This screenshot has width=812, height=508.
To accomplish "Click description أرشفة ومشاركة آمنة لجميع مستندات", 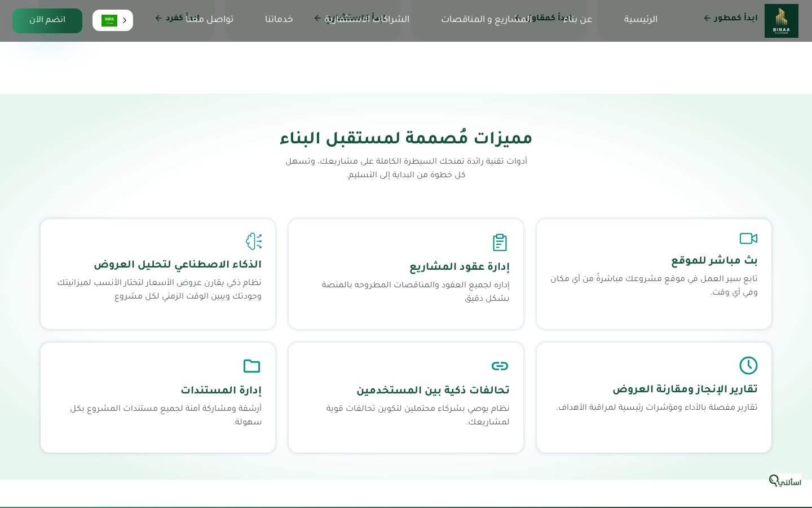I will (x=166, y=415).
